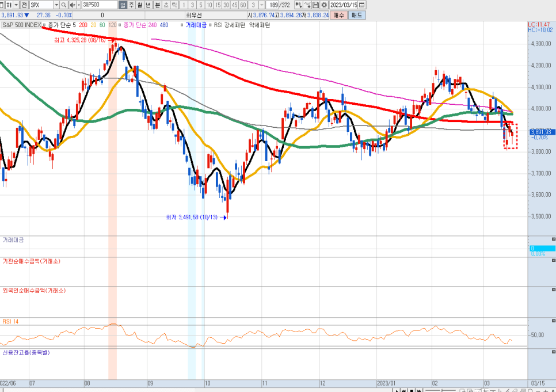The image size is (556, 392).
Task: Collapse the 기관순매수금액 panel corner button
Action: coord(554,260)
